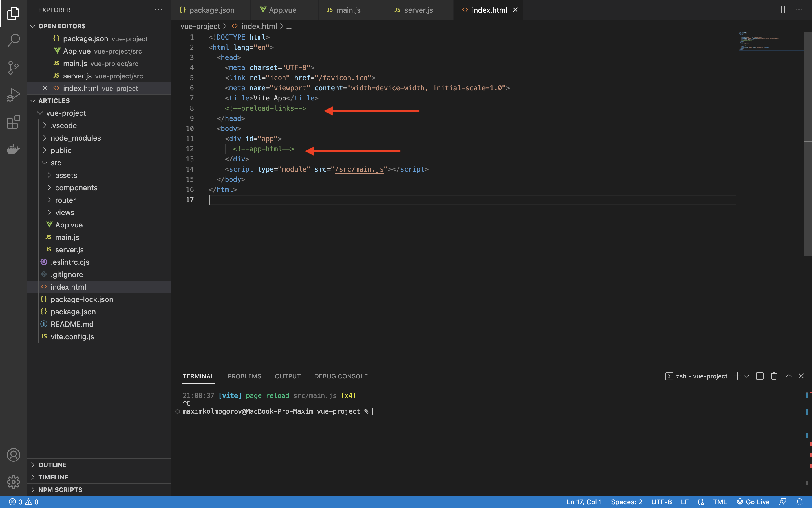Click vue-project in the breadcrumb

[x=200, y=26]
